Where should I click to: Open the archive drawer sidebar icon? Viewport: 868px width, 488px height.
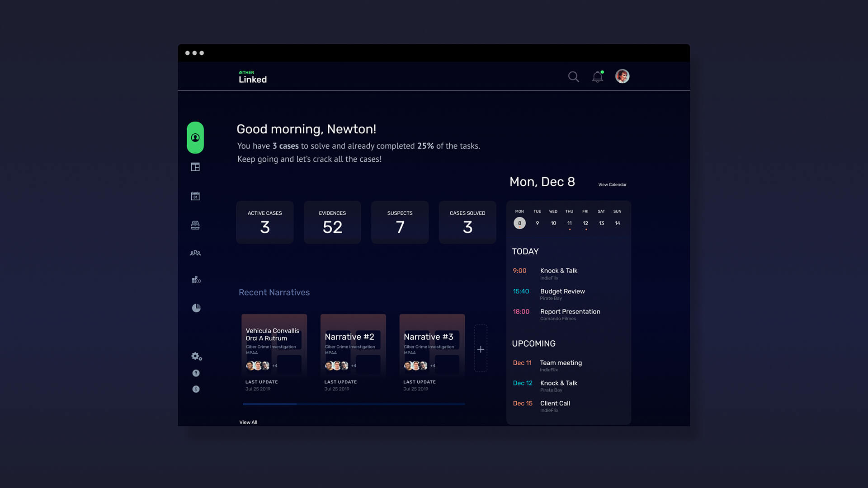[x=195, y=225]
